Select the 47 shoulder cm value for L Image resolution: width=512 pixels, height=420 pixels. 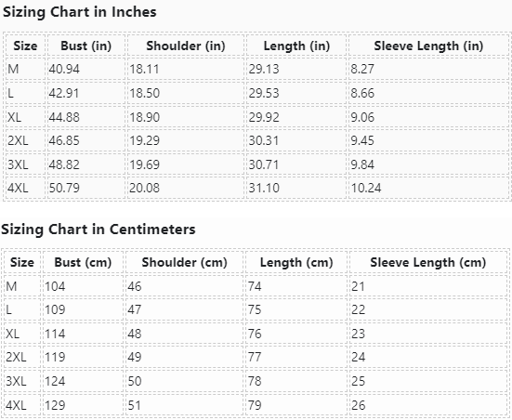135,309
